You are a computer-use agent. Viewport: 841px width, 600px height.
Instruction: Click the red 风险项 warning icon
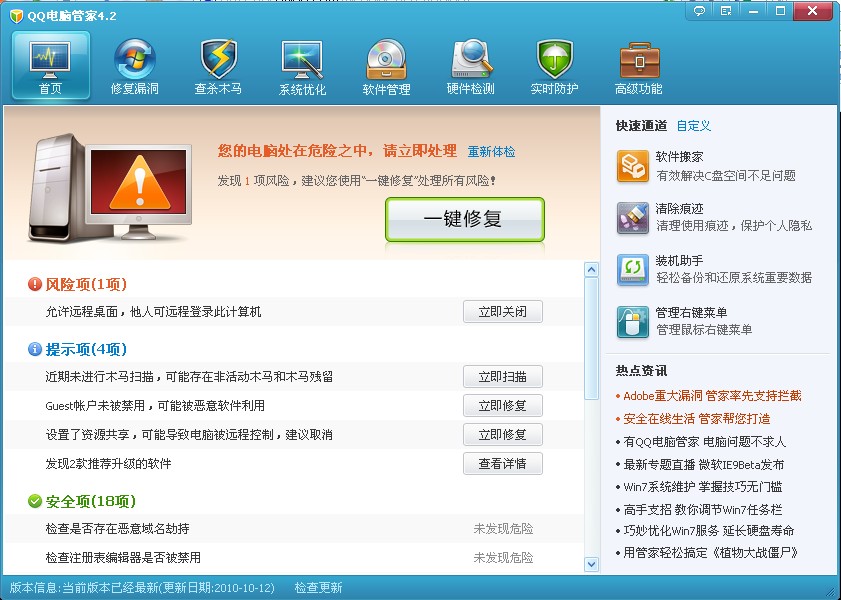pos(35,284)
